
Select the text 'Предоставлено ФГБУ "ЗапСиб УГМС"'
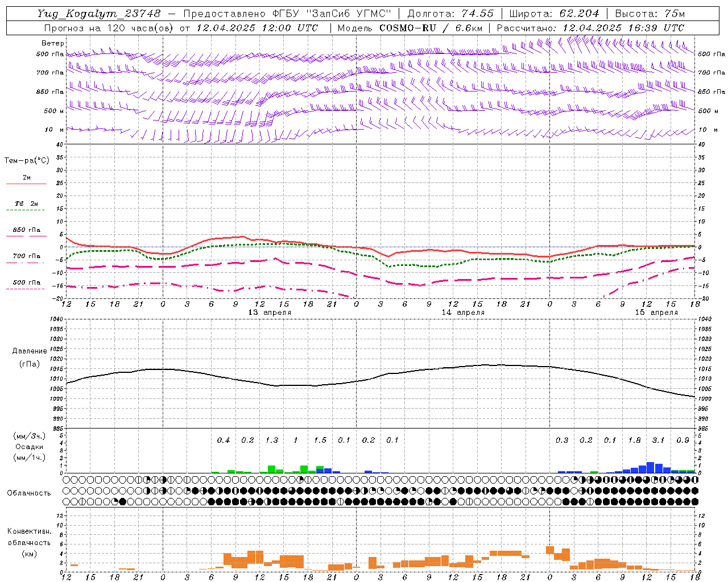pos(287,14)
